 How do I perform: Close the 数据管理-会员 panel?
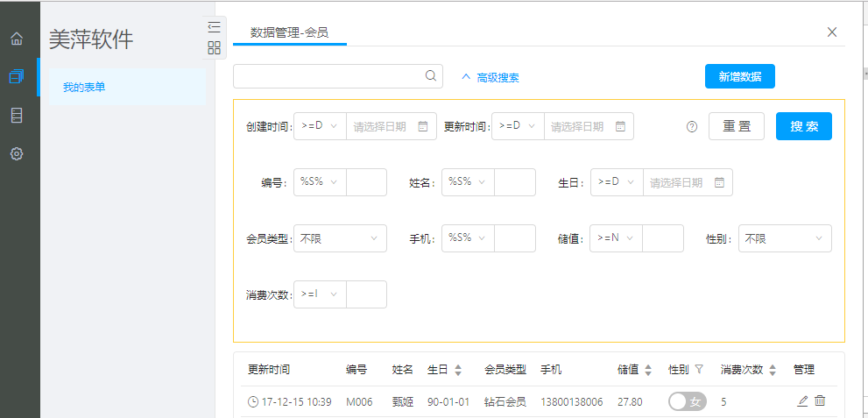pyautogui.click(x=831, y=32)
